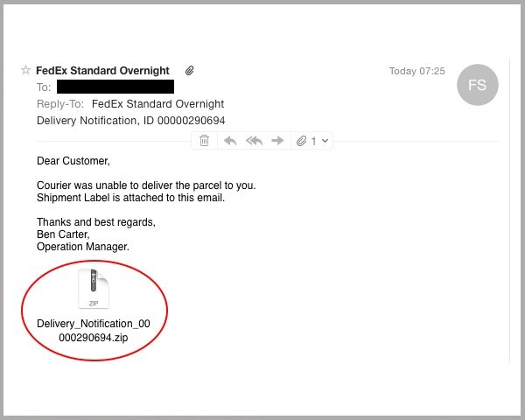Viewport: 525px width, 420px height.
Task: Click the Thanks and best regards line
Action: coord(96,222)
